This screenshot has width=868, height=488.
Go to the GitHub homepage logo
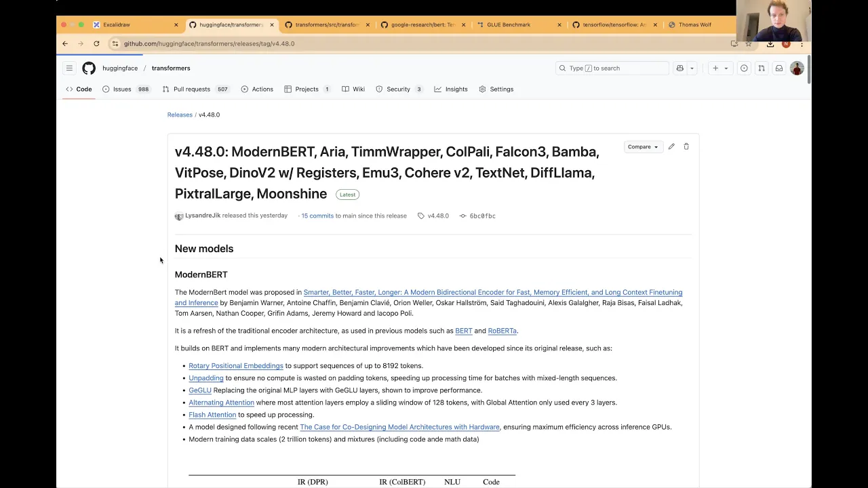coord(89,68)
